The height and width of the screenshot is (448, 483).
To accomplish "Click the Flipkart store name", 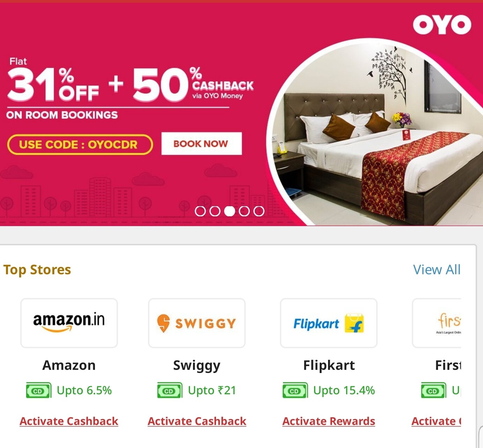I will (x=329, y=365).
